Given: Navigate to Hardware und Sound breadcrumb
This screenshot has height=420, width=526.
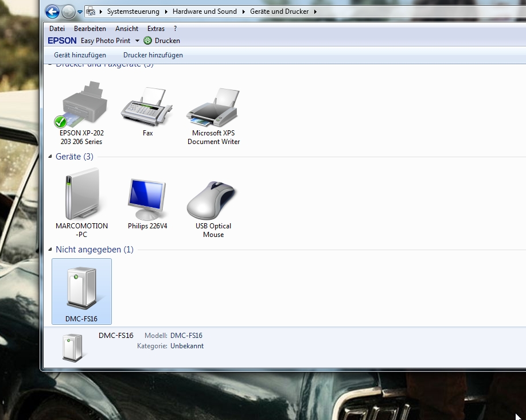Looking at the screenshot, I should [205, 11].
